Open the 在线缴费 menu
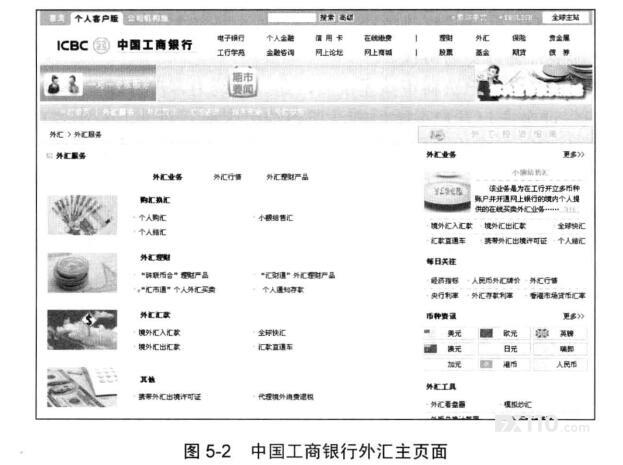The width and height of the screenshot is (623, 465). 378,38
